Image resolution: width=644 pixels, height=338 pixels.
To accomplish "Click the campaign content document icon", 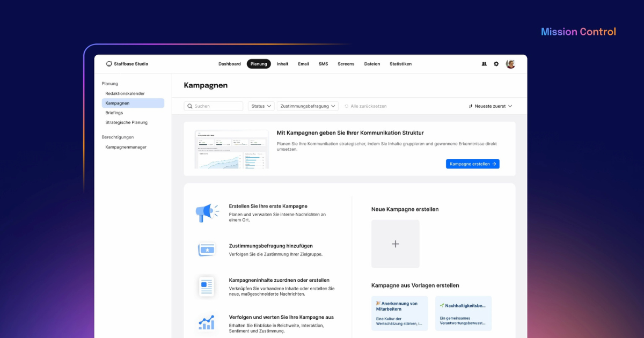I will coord(207,286).
